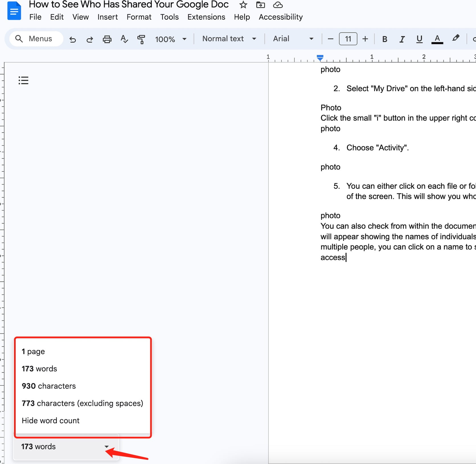Open the highlight color pen
Viewport: 476px width, 464px height.
(x=456, y=38)
